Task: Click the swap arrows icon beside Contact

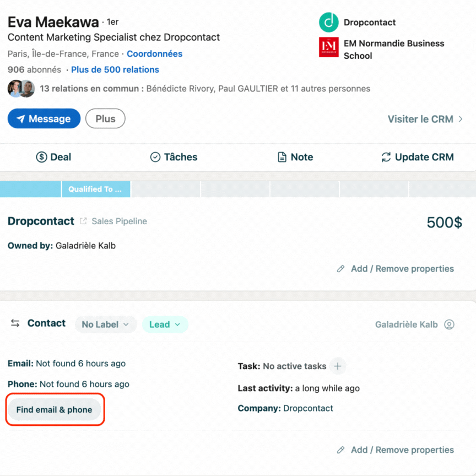Action: coord(15,323)
